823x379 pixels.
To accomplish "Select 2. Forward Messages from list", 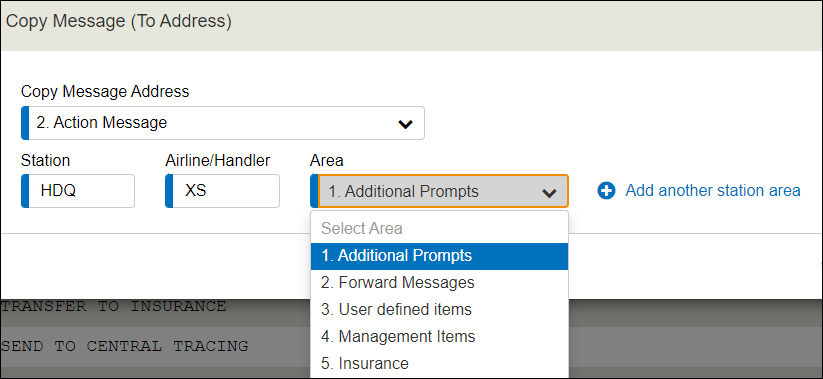I will pos(439,283).
